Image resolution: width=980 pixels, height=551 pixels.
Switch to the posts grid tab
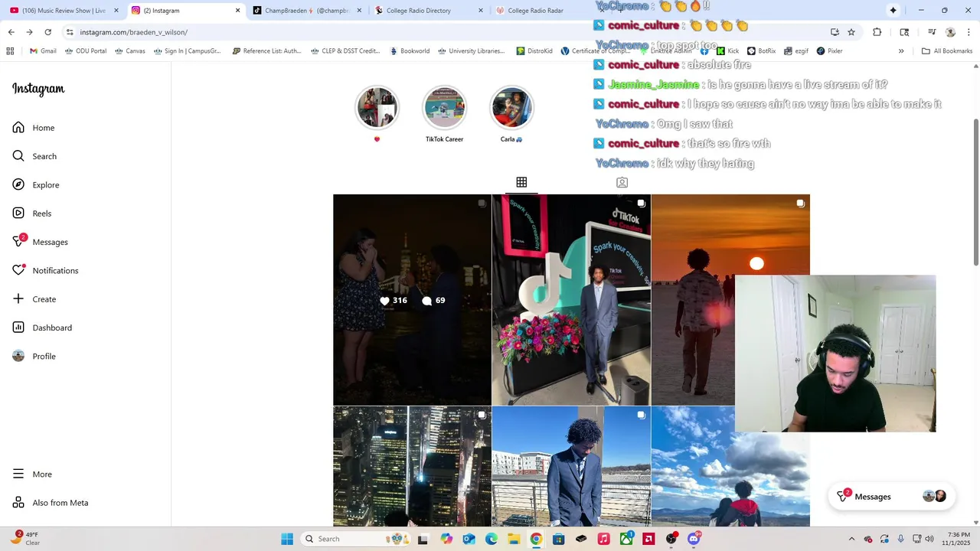click(x=521, y=182)
